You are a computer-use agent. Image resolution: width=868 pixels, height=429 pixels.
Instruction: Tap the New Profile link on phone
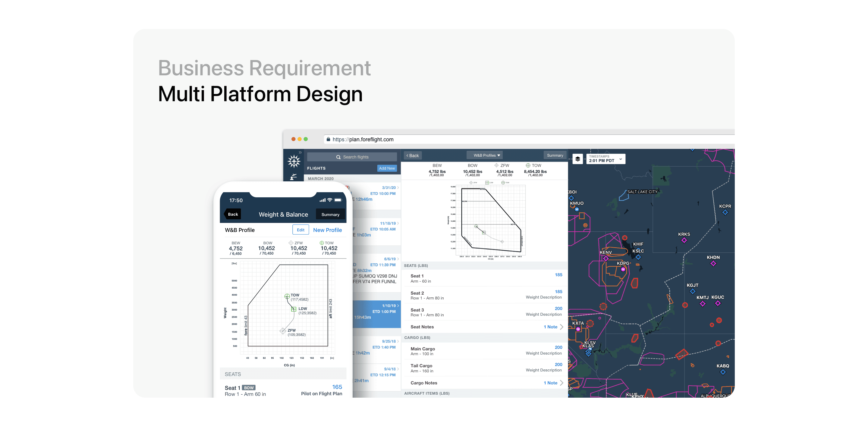pos(327,230)
